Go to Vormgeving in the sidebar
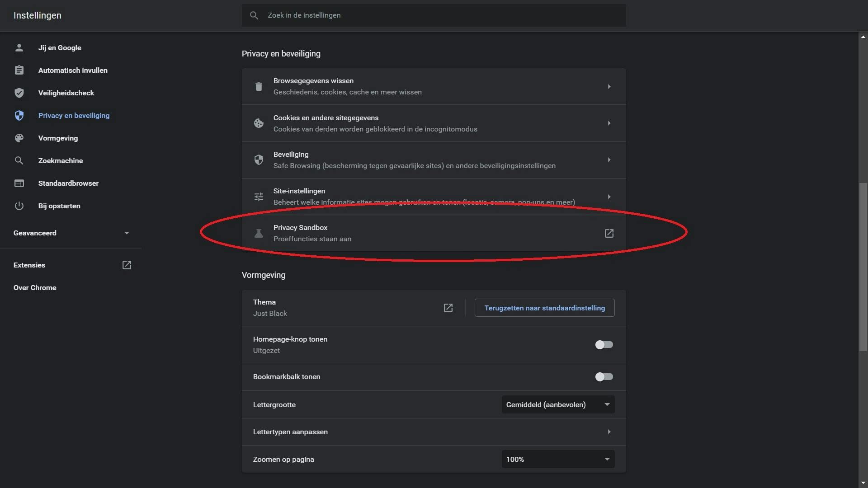Screen dimensions: 868x488 click(x=58, y=138)
